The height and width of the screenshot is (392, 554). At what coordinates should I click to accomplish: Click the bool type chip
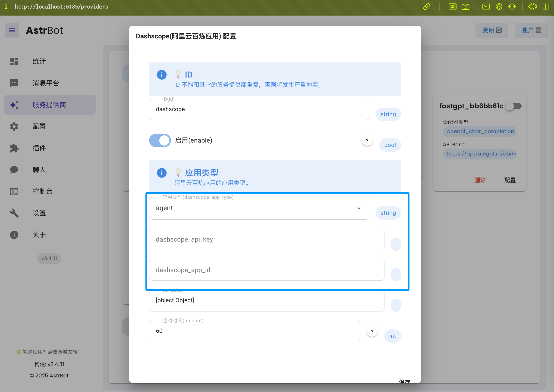click(x=390, y=145)
